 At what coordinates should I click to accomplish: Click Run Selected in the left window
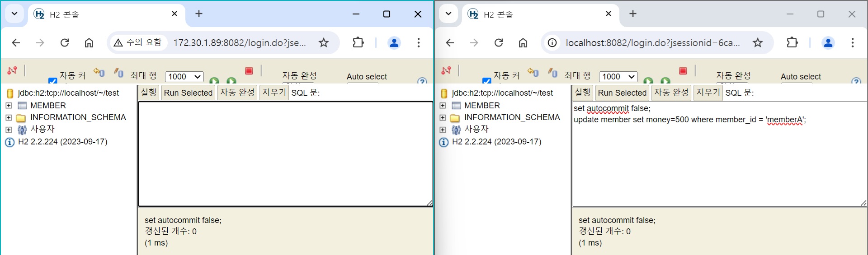pos(188,93)
